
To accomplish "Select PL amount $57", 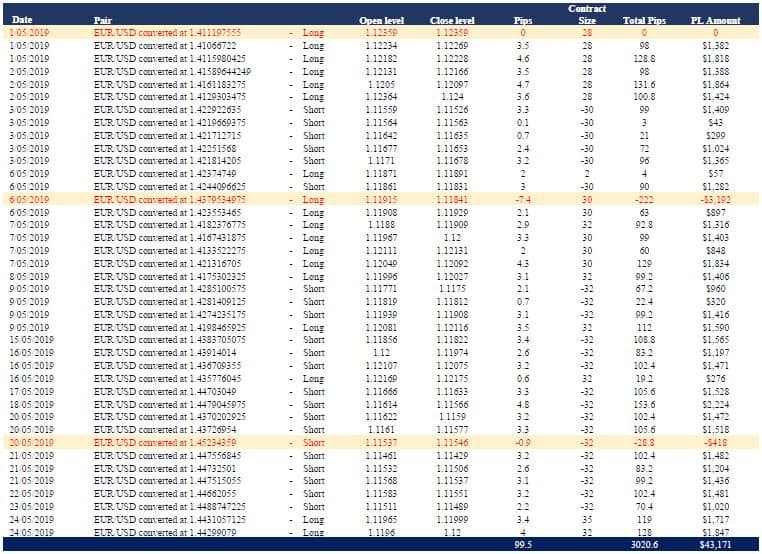I will click(715, 173).
